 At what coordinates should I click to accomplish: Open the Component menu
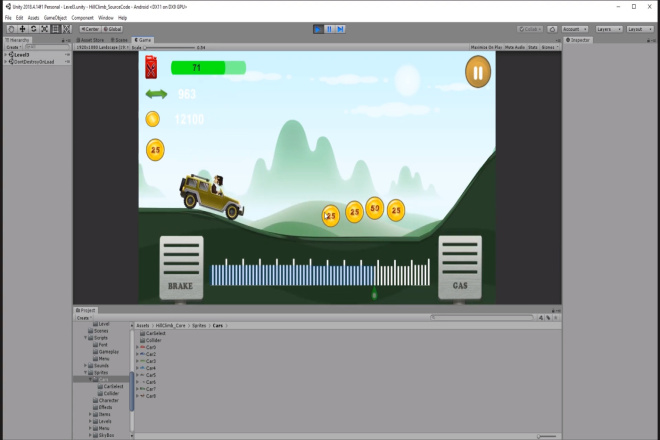[x=82, y=18]
